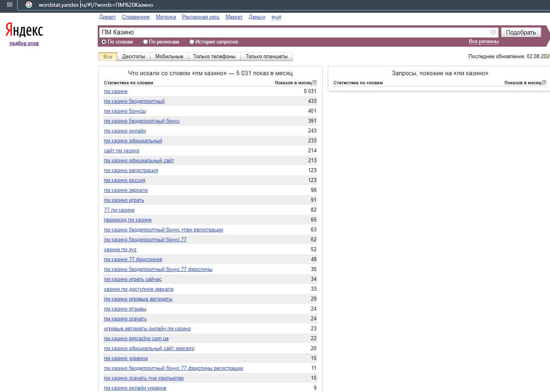This screenshot has width=550, height=392.
Task: Click the 52 count for казино пм xyz
Action: pyautogui.click(x=314, y=250)
